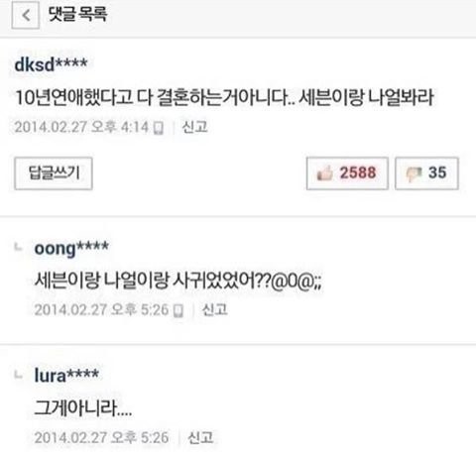Open oong**** user profile name

(71, 249)
